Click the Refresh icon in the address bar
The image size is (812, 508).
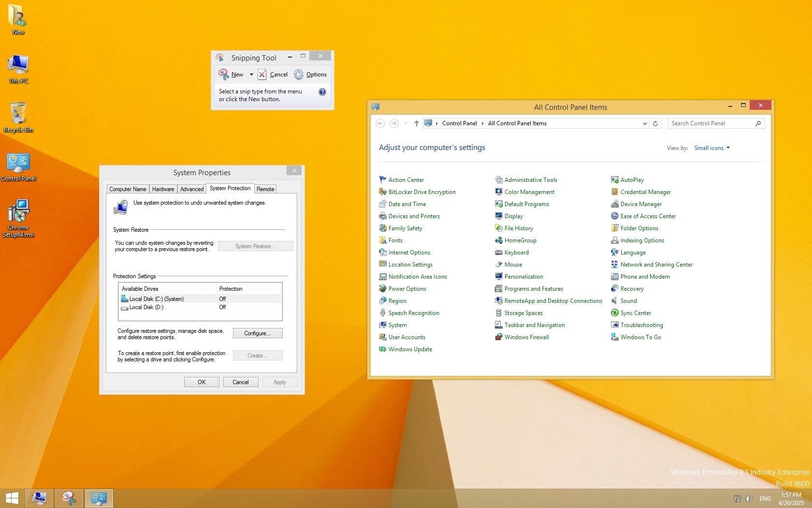pyautogui.click(x=655, y=123)
